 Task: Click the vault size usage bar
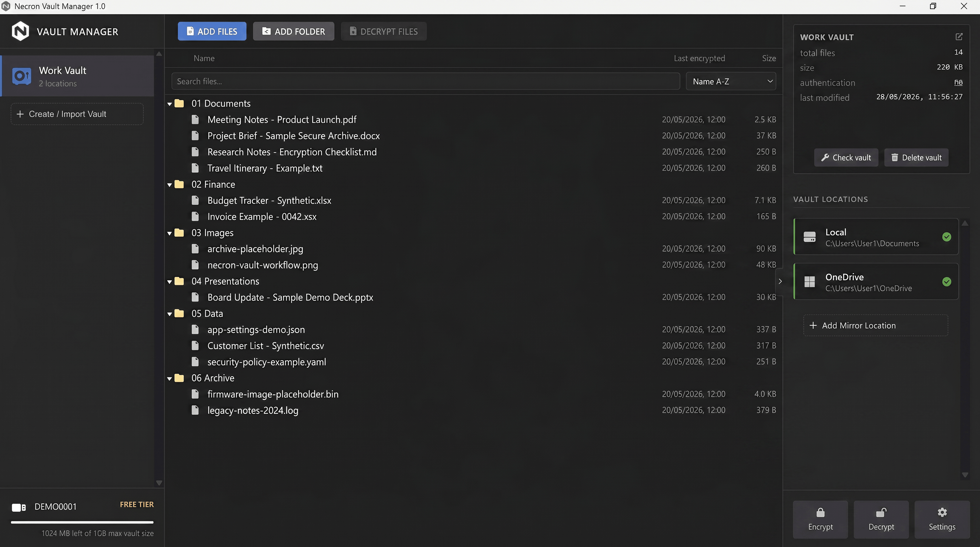click(82, 522)
